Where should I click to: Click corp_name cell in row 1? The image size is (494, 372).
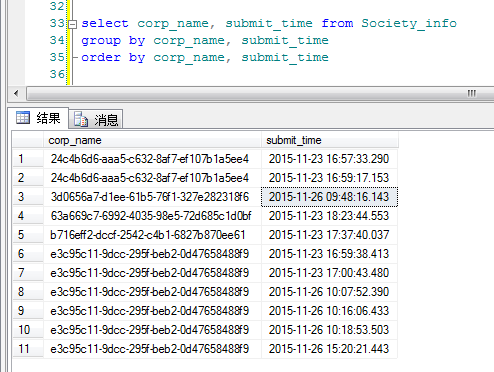pyautogui.click(x=152, y=159)
